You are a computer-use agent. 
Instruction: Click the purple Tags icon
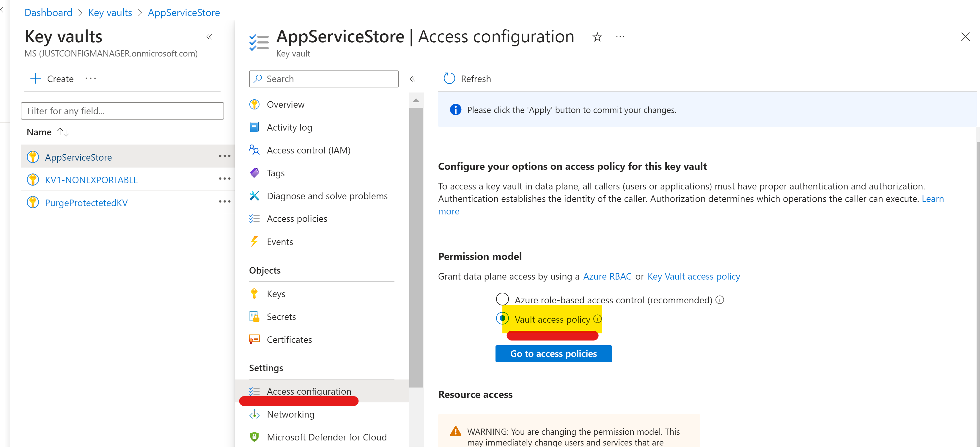point(254,173)
